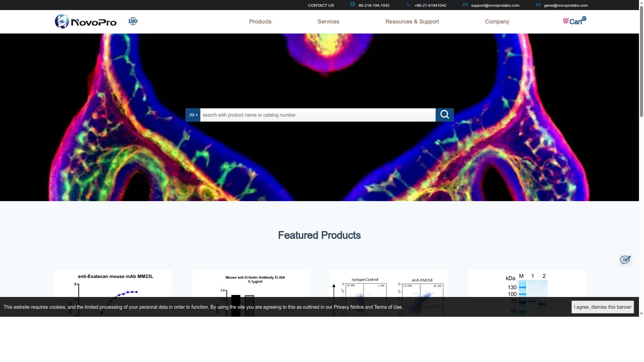Open the shopping Cart
Screen dimensions: 644x362
[574, 21]
